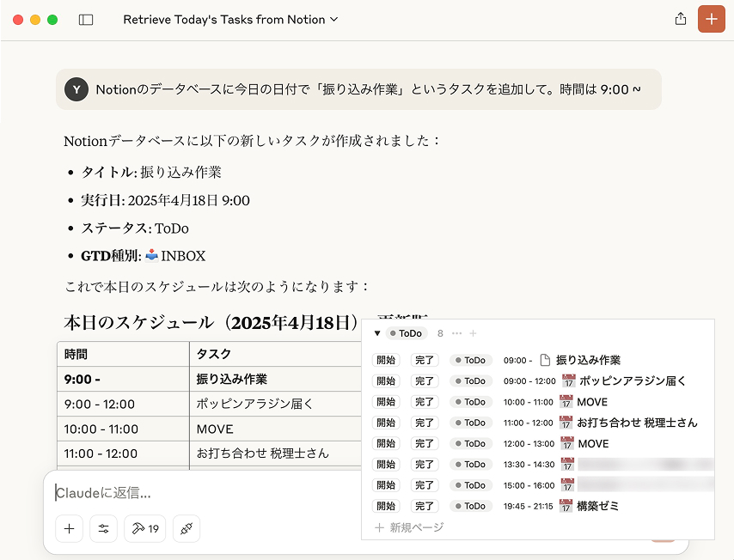Click the user message about 振り込み作業
The width and height of the screenshot is (734, 560).
click(358, 89)
